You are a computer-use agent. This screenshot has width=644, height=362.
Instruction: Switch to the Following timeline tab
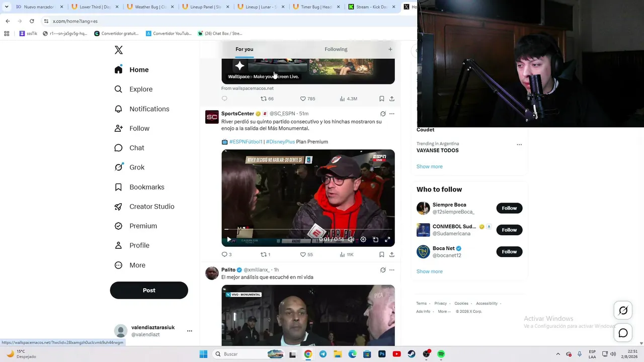pyautogui.click(x=336, y=49)
